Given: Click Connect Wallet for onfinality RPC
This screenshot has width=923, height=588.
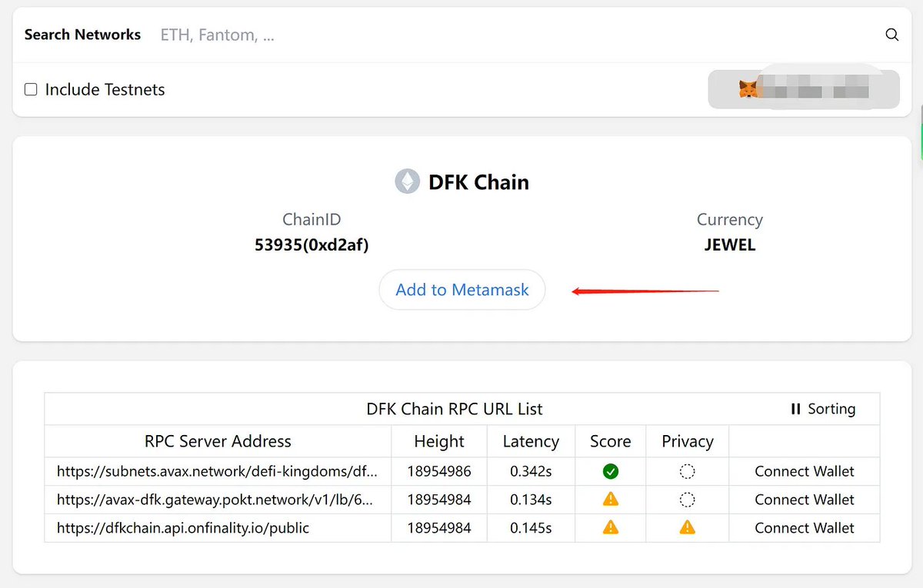Looking at the screenshot, I should point(804,528).
